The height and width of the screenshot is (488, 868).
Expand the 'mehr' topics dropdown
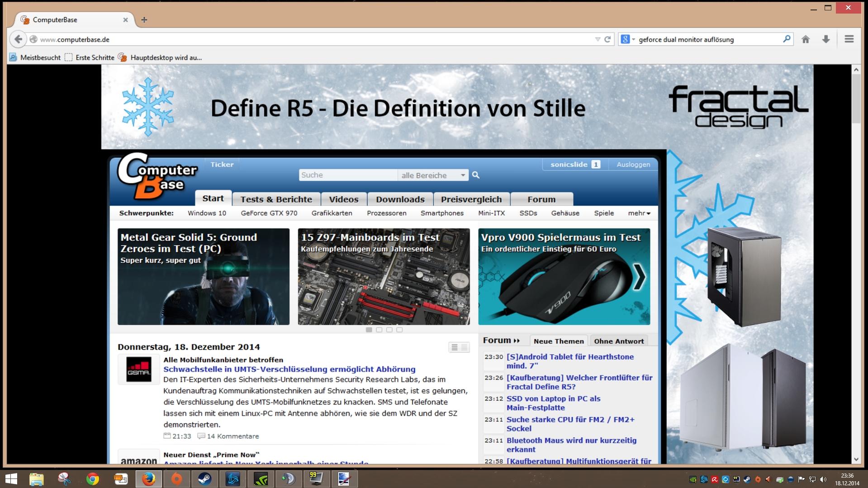coord(639,213)
